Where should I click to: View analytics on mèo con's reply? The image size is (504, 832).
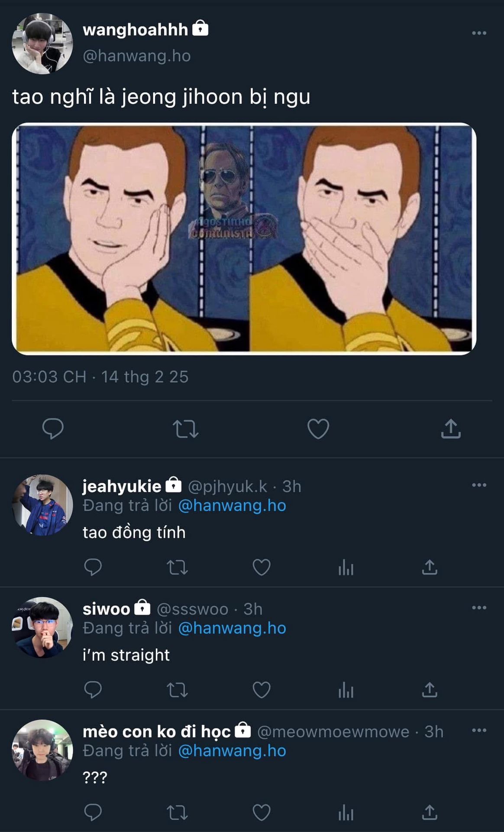tap(346, 812)
